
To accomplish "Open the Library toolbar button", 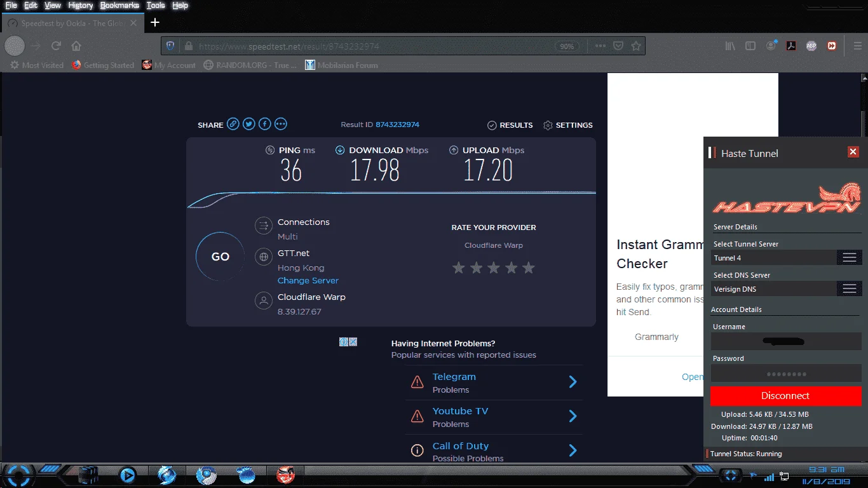I will pyautogui.click(x=731, y=46).
